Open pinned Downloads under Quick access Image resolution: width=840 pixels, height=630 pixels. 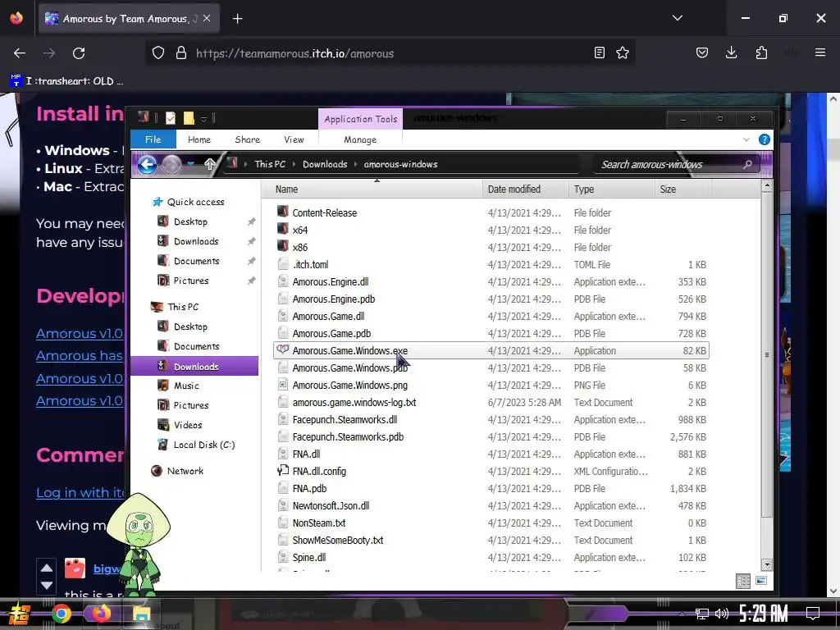(x=196, y=242)
